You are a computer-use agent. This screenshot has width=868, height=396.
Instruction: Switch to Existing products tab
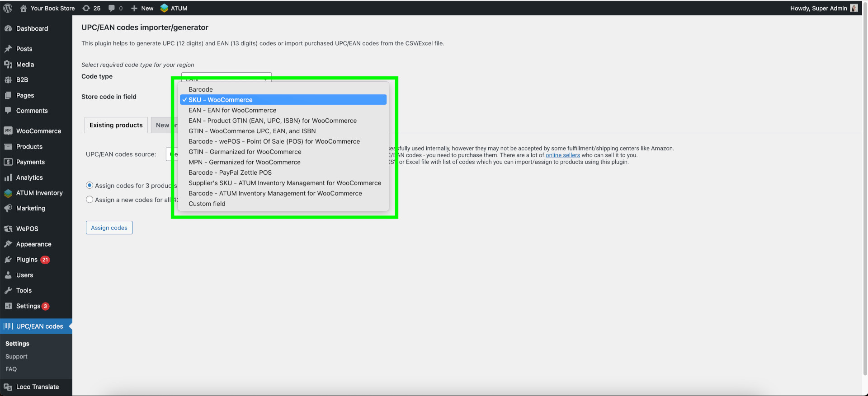116,125
